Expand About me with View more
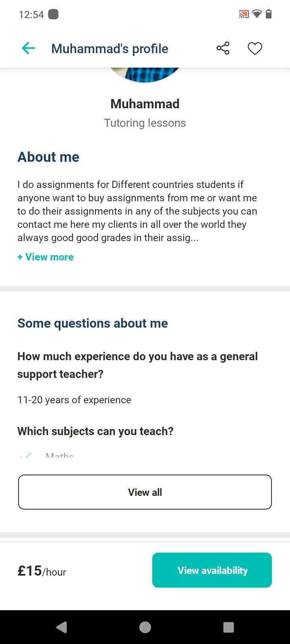 tap(46, 257)
